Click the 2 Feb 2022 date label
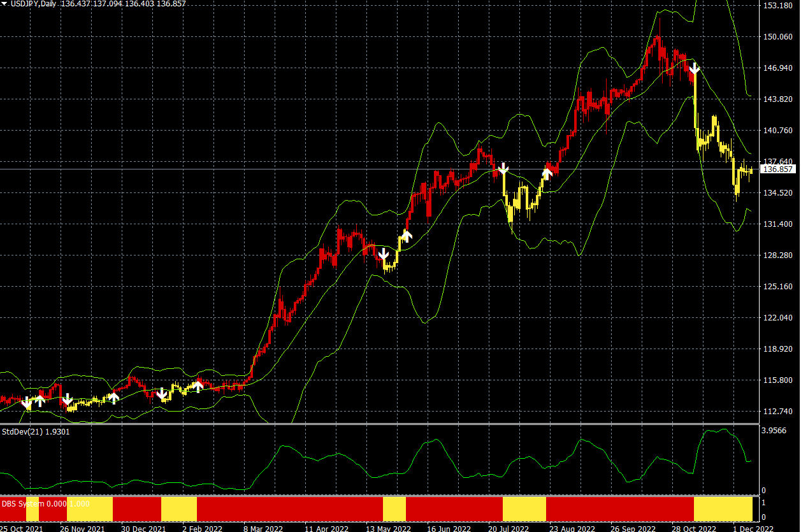Image resolution: width=801 pixels, height=532 pixels. (x=204, y=528)
